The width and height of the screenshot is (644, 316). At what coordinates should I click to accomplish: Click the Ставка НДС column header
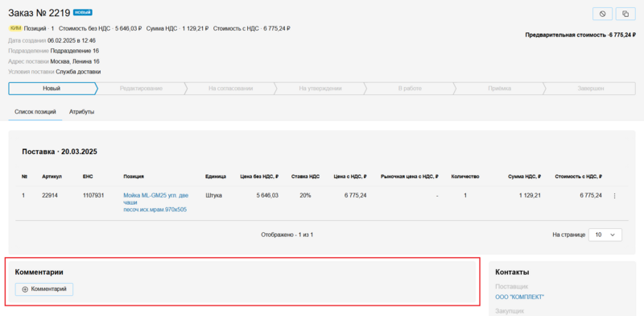click(x=305, y=177)
